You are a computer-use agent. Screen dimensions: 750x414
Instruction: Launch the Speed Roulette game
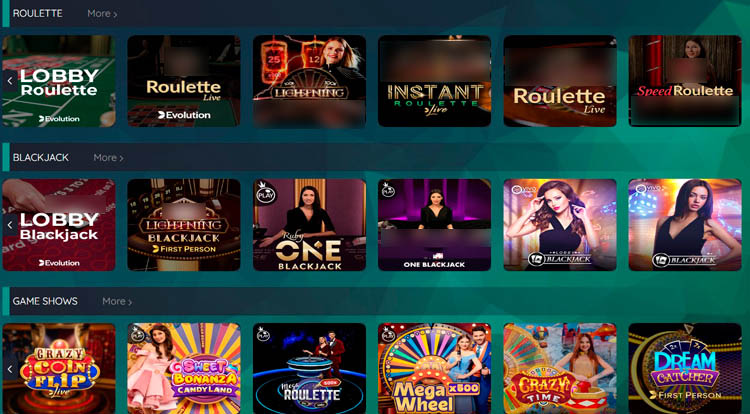(685, 81)
